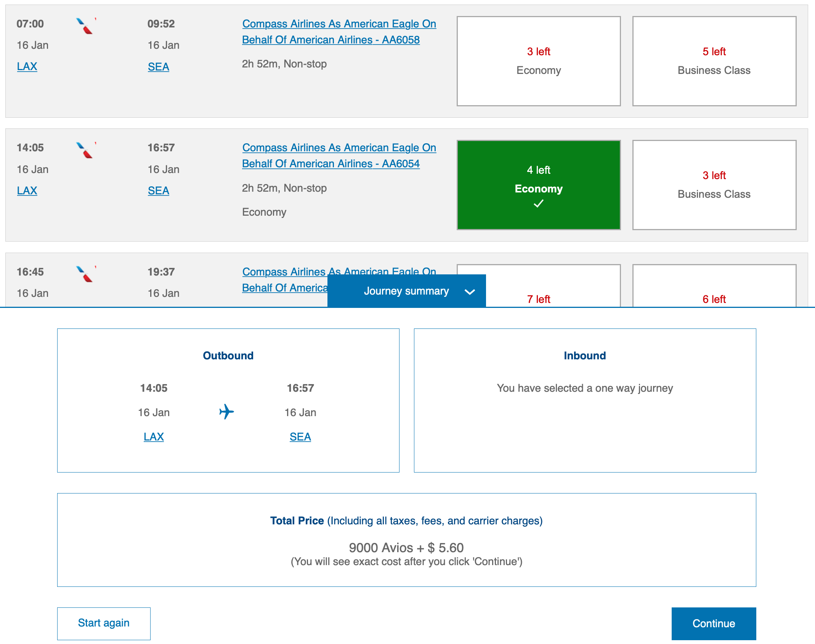815x644 pixels.
Task: Click the airplane icon in the Outbound summary
Action: (x=227, y=412)
